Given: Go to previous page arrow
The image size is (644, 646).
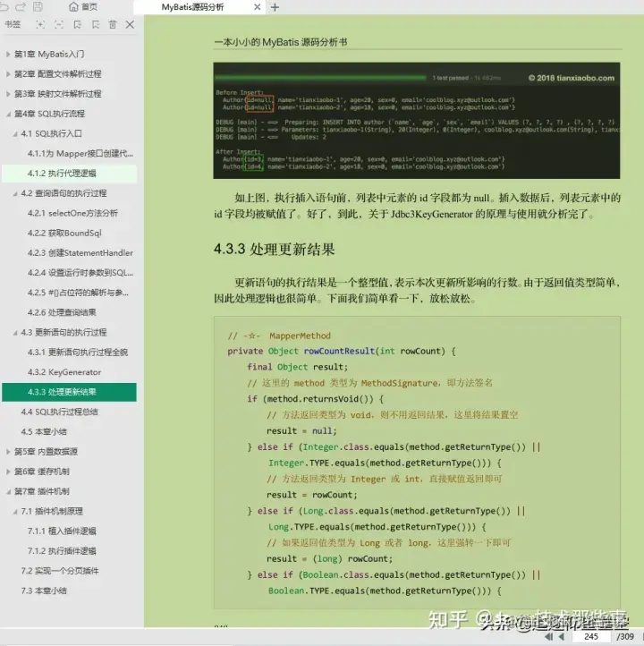Looking at the screenshot, I should 562,636.
